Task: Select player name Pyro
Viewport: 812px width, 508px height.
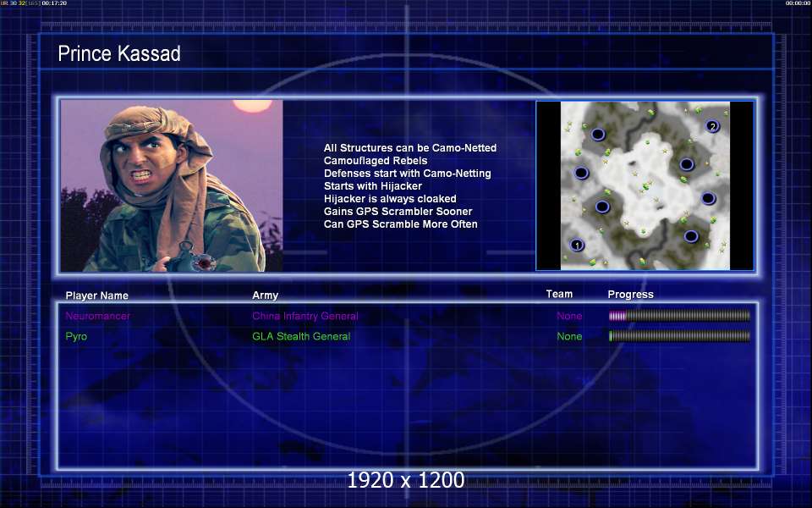Action: click(x=76, y=336)
